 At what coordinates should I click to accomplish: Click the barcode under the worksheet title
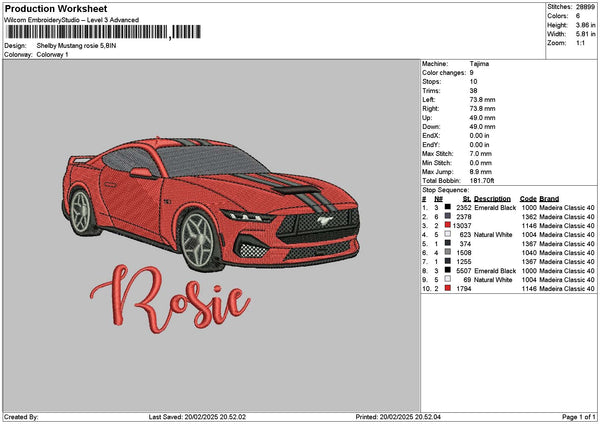pos(104,32)
